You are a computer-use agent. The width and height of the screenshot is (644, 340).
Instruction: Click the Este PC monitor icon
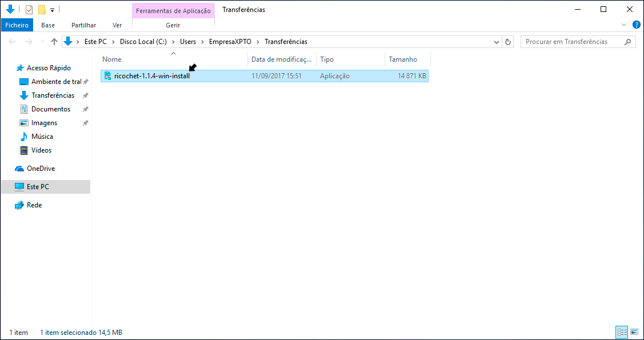coord(19,186)
